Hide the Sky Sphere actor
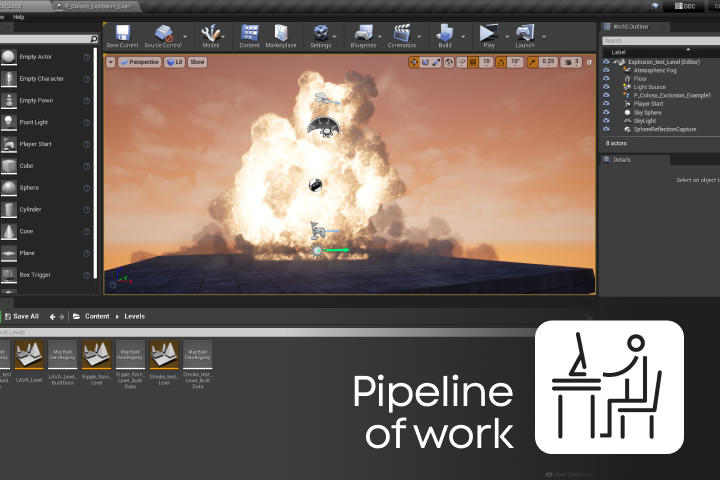720x480 pixels. click(x=606, y=112)
